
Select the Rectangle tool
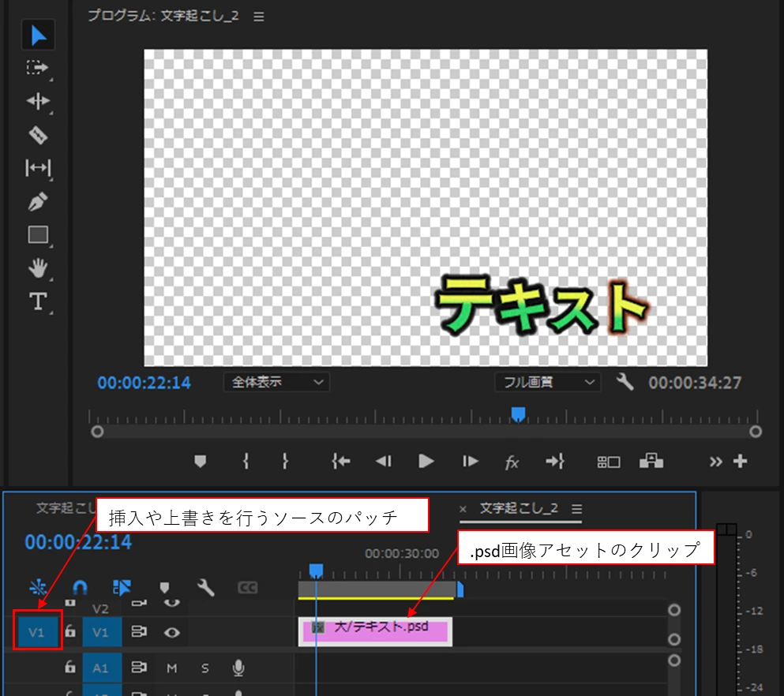[x=38, y=234]
